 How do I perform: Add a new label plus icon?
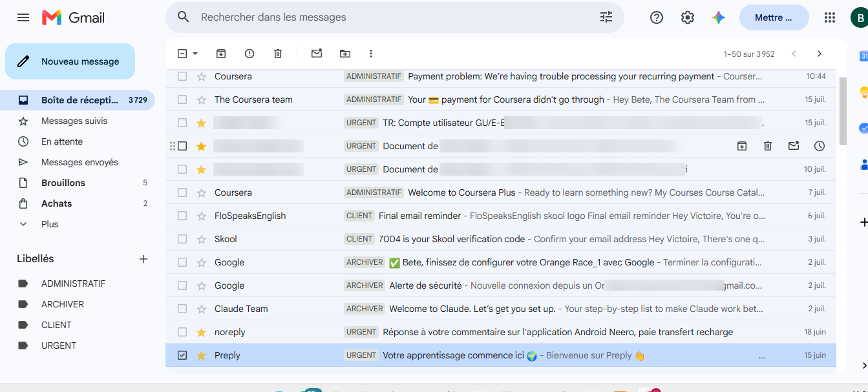[x=143, y=259]
